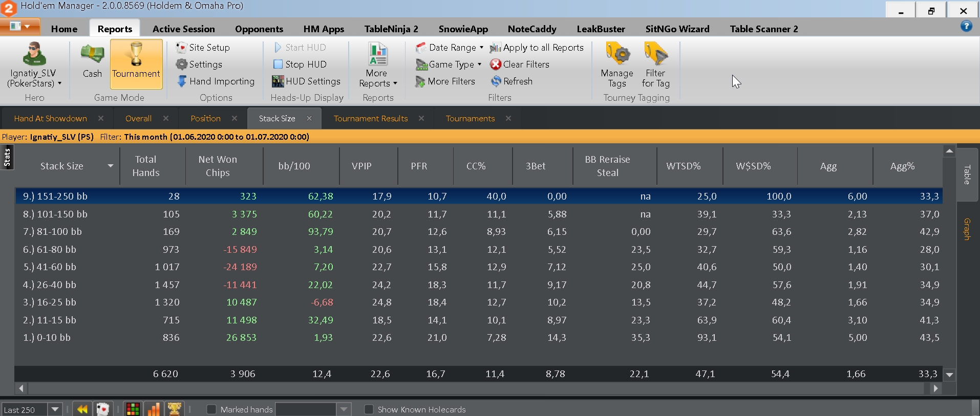Open HUD Settings
Screen dimensions: 980x416
click(x=306, y=81)
